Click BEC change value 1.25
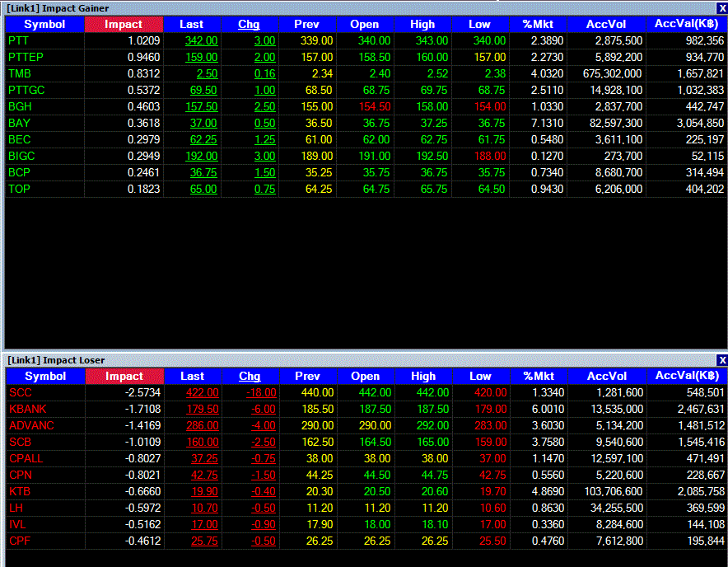The height and width of the screenshot is (567, 728). coord(264,140)
